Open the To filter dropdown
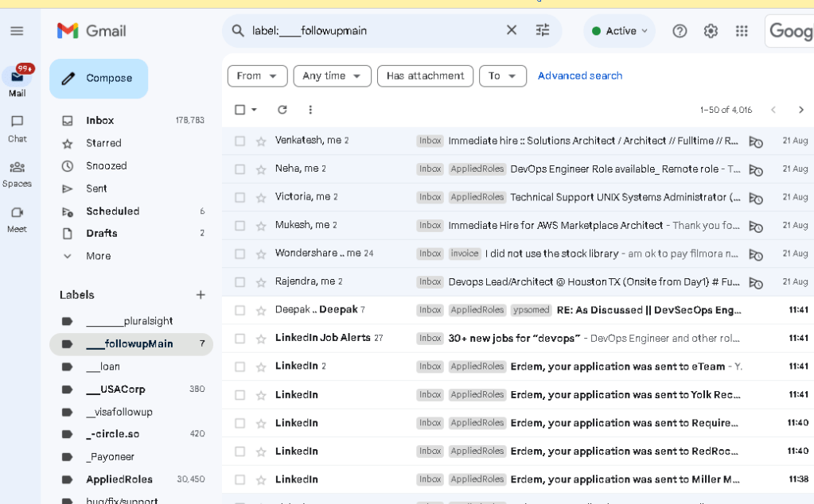This screenshot has height=504, width=814. [503, 76]
